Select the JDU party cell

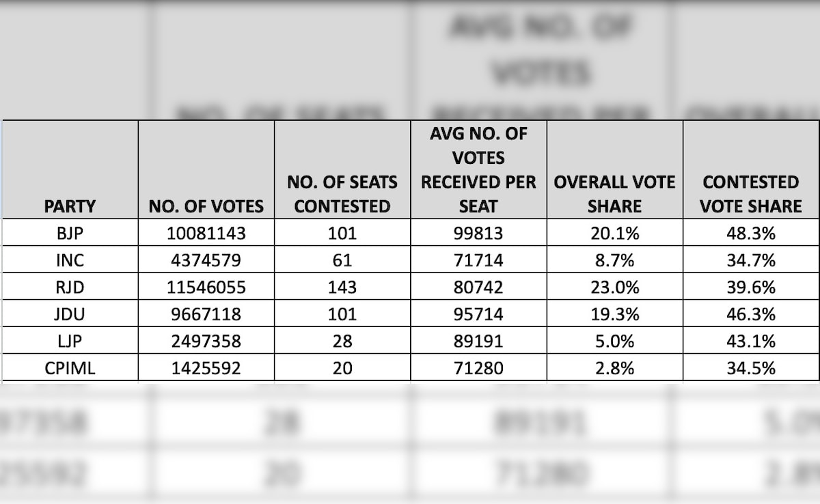[x=70, y=314]
